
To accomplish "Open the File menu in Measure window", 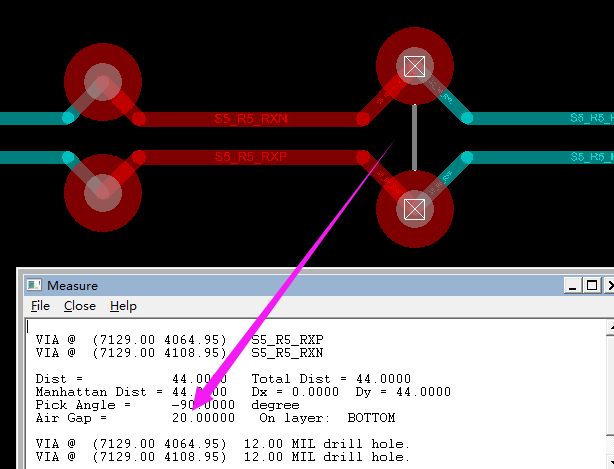I will pyautogui.click(x=40, y=306).
